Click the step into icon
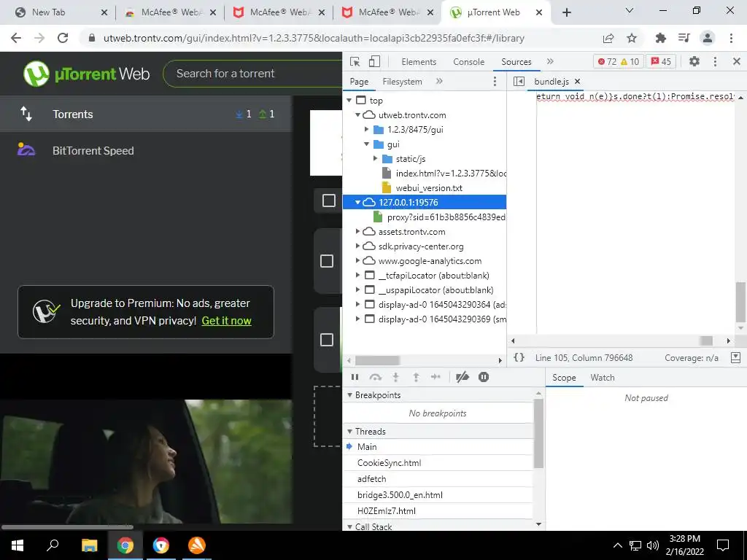This screenshot has width=747, height=560. (x=395, y=377)
